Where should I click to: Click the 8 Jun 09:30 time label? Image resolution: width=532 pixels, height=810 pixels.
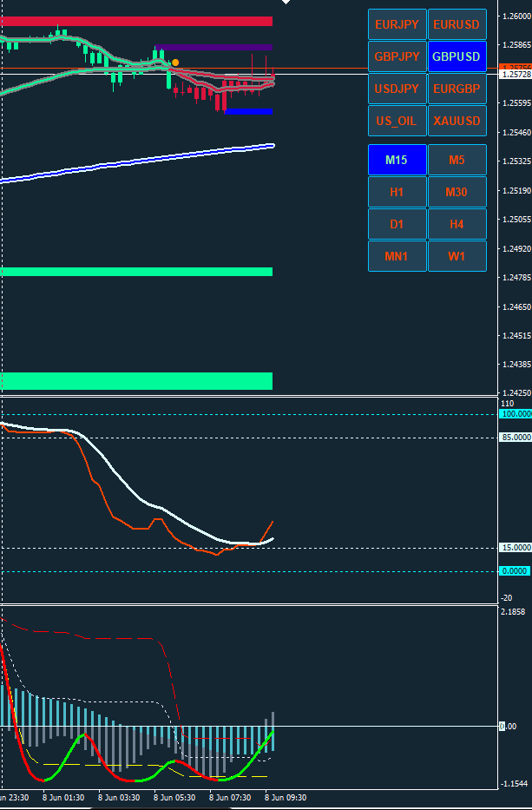(x=286, y=798)
